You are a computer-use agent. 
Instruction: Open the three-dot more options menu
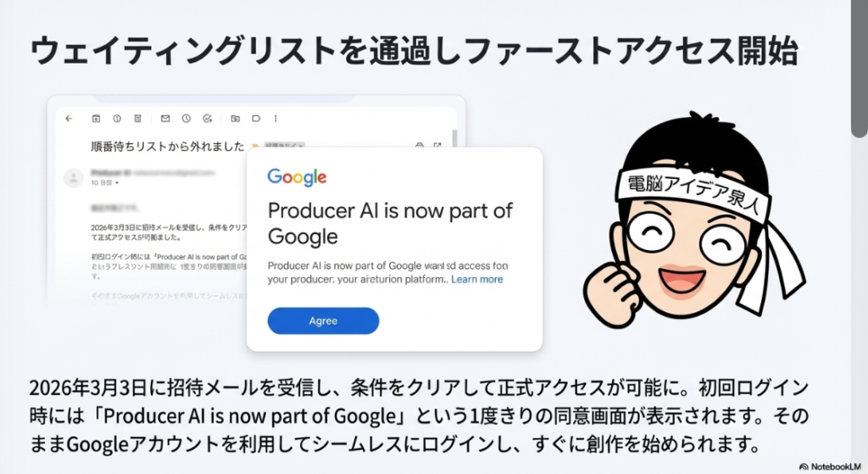tap(275, 119)
